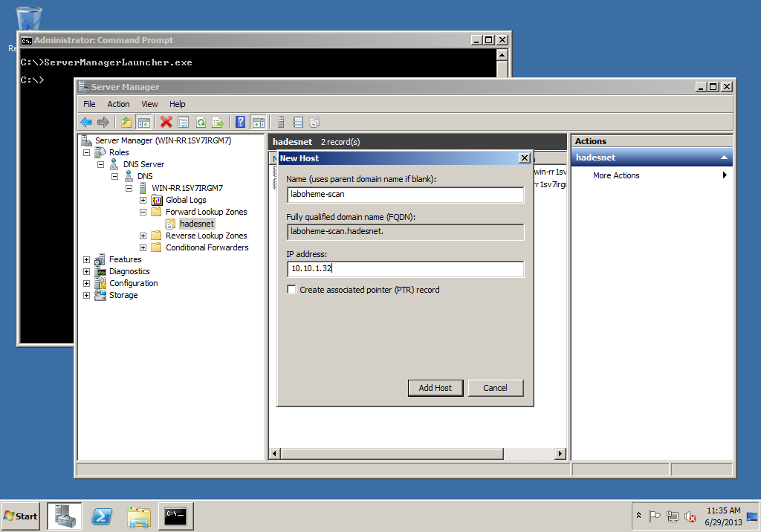Expand the Reverse Lookup Zones node
Viewport: 761px width, 532px height.
tap(143, 236)
